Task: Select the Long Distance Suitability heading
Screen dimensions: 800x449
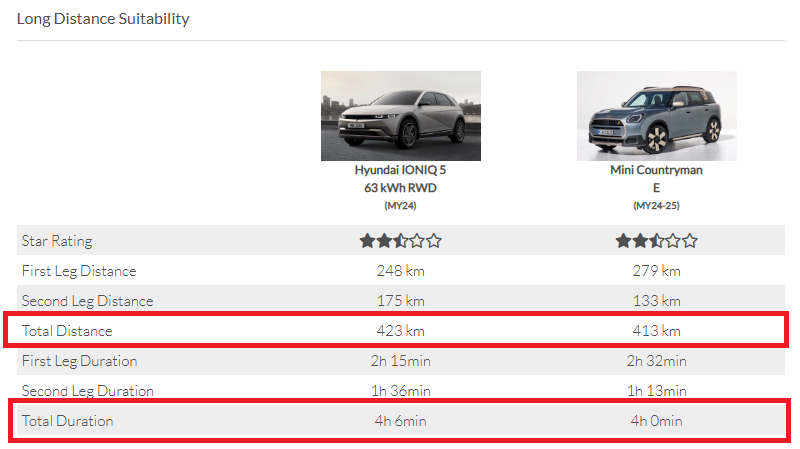Action: coord(103,19)
